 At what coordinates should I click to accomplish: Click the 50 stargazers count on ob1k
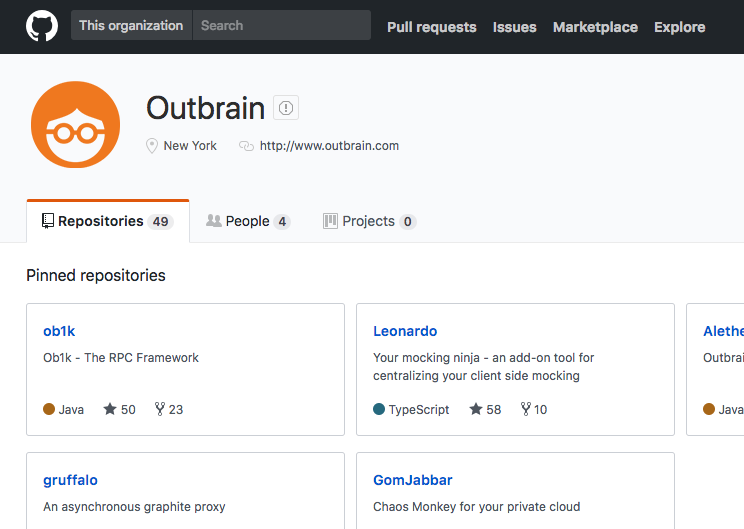128,409
